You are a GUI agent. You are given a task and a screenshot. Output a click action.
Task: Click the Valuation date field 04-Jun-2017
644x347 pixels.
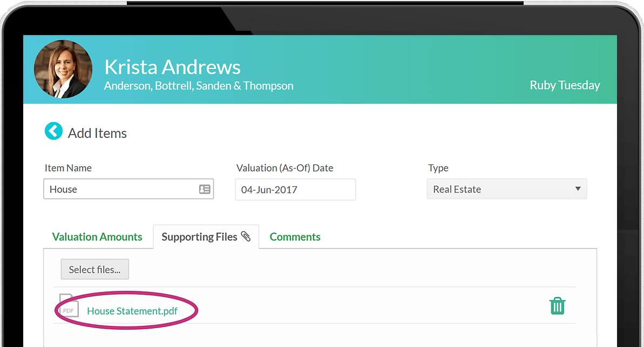295,189
